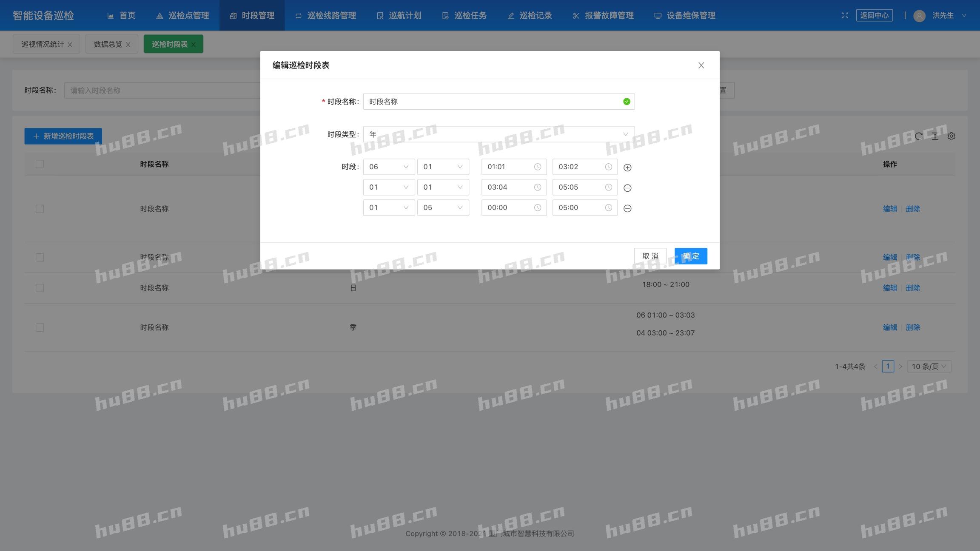Screen dimensions: 980x551
Task: Remove the 00:00 to 05:00 period row
Action: (x=627, y=208)
